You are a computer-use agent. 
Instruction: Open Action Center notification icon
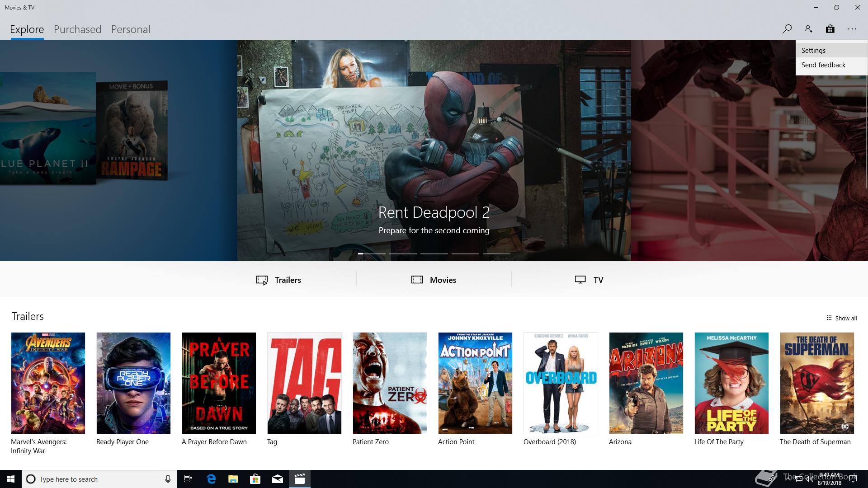tap(853, 479)
